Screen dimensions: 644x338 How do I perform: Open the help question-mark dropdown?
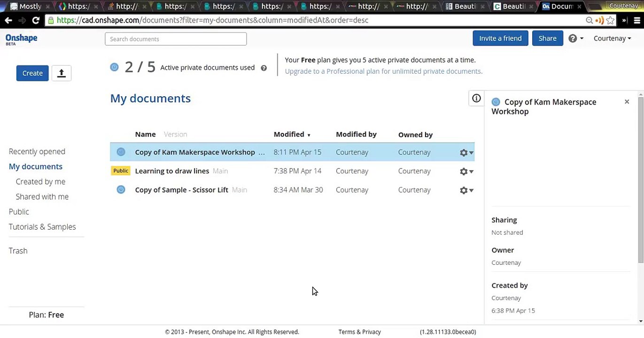click(575, 38)
